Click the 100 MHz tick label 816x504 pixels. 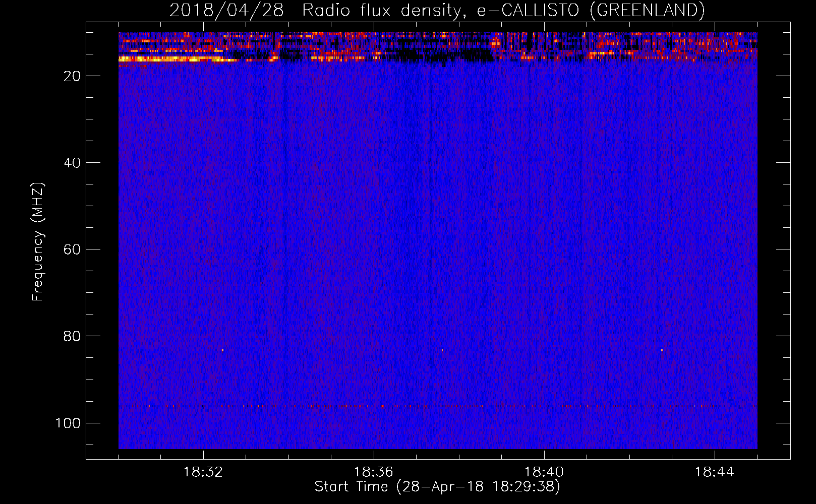pyautogui.click(x=68, y=423)
